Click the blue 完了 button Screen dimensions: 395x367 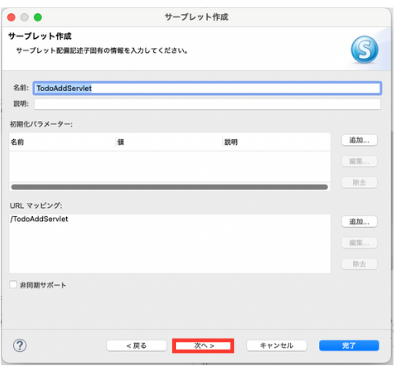(349, 346)
